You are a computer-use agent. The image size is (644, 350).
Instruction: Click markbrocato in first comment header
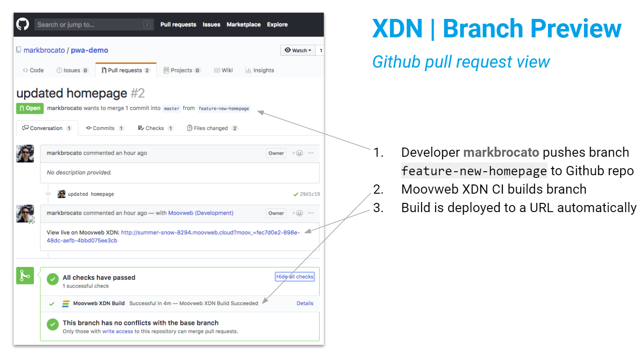click(64, 153)
